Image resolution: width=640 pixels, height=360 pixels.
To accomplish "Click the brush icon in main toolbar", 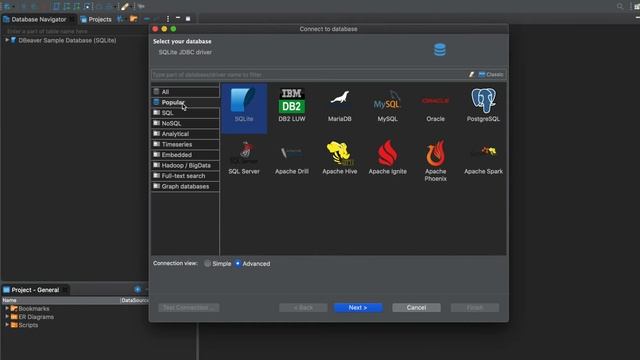I will [125, 6].
